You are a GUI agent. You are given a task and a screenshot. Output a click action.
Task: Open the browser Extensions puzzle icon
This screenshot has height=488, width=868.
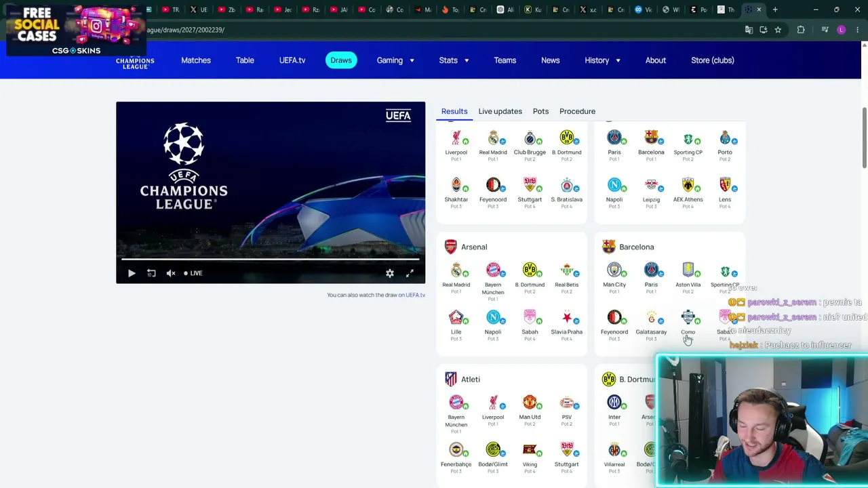pos(801,30)
